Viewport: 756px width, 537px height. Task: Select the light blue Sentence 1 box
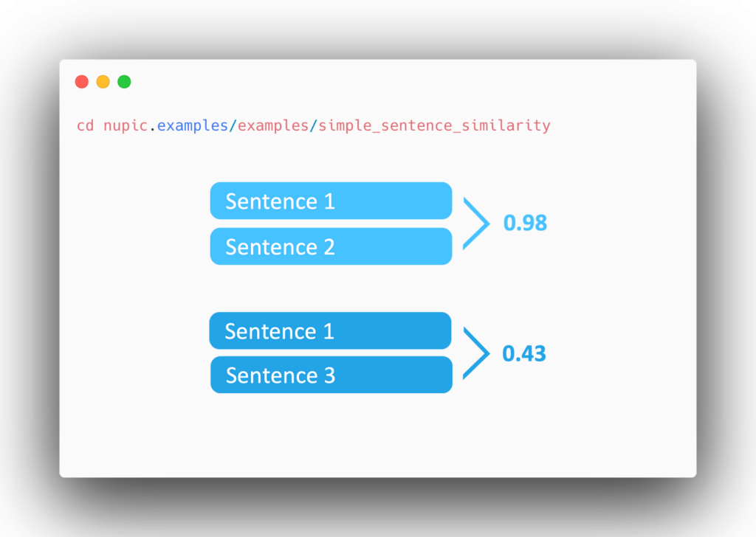pos(331,201)
